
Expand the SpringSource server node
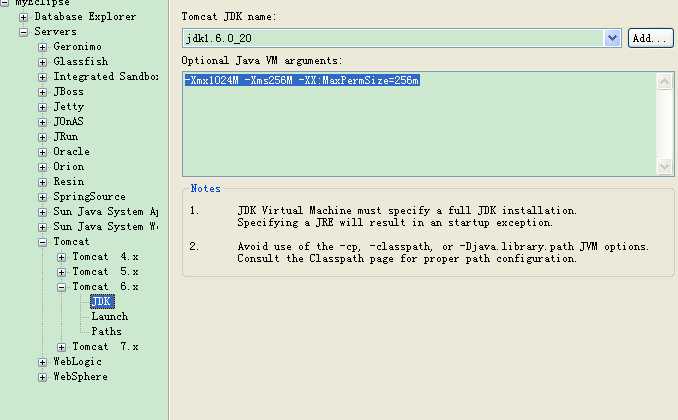tap(42, 197)
